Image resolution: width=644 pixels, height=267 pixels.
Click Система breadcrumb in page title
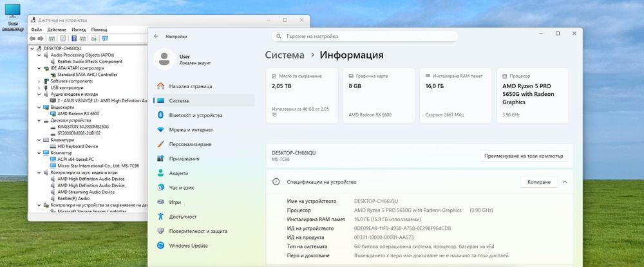tap(285, 55)
